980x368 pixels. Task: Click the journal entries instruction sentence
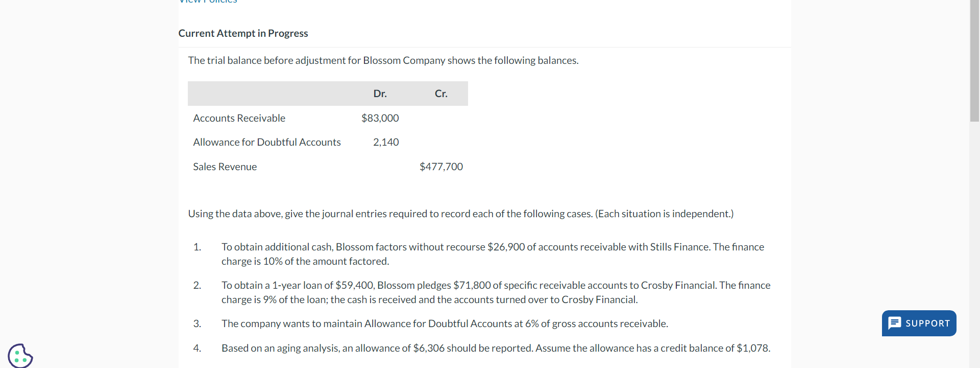coord(460,214)
